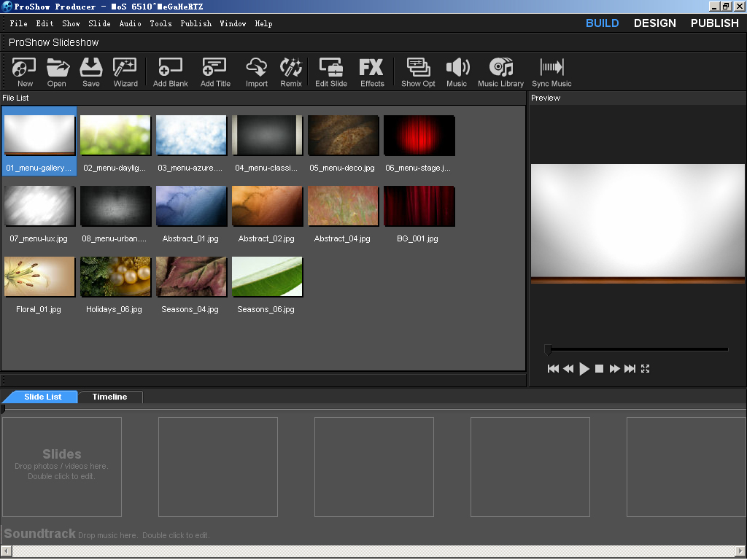Jump to start of preview
This screenshot has height=560, width=747.
pyautogui.click(x=553, y=368)
